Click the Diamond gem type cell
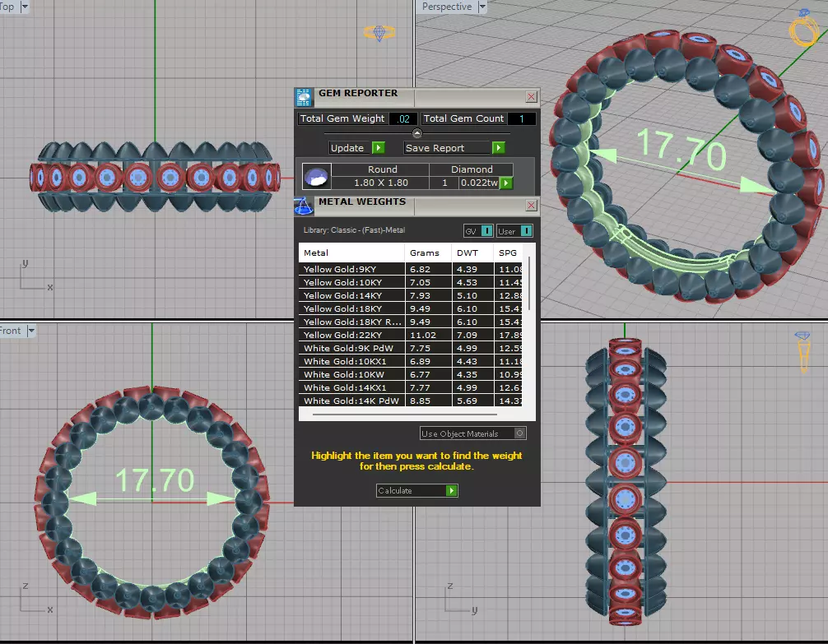The height and width of the screenshot is (644, 828). pos(472,169)
